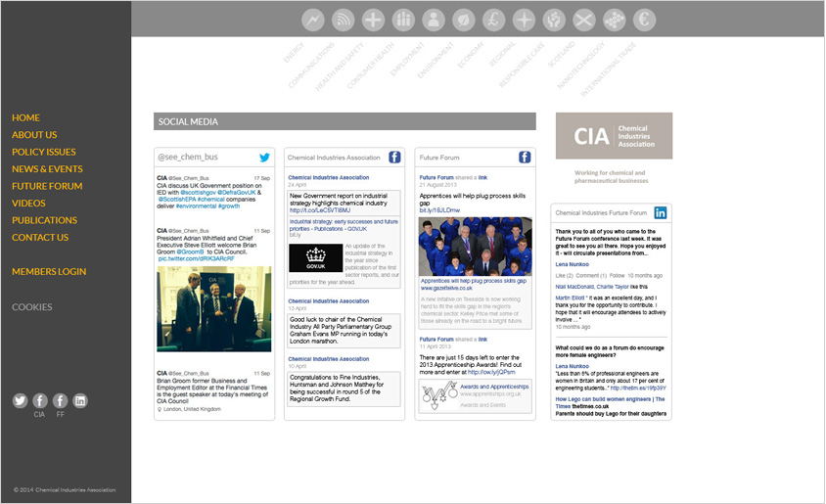Open the @ScottishEPA mention link
The image size is (826, 504).
coord(177,200)
